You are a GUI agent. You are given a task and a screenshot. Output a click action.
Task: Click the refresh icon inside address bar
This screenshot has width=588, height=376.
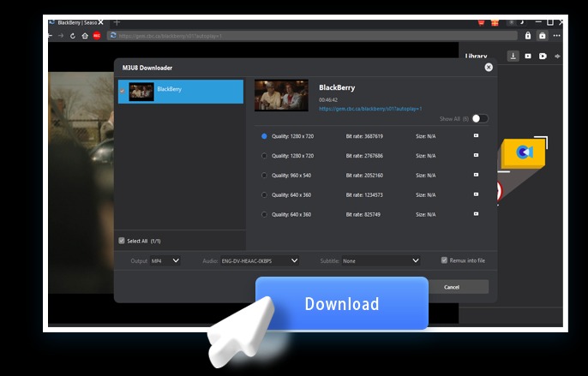point(113,36)
